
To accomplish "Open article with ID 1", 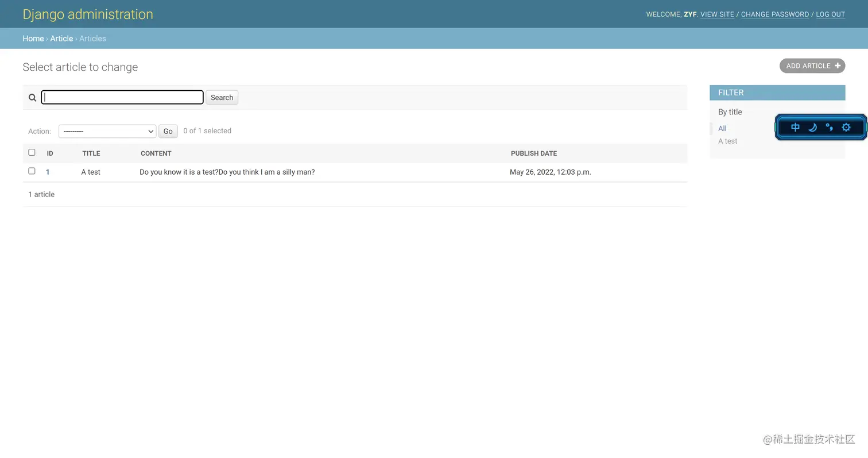I will click(48, 172).
